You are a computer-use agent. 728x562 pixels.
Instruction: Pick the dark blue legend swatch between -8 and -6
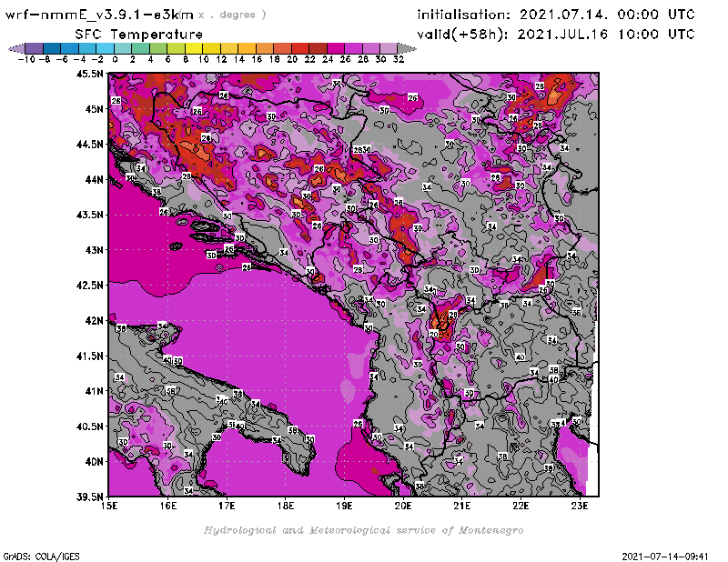(x=52, y=48)
